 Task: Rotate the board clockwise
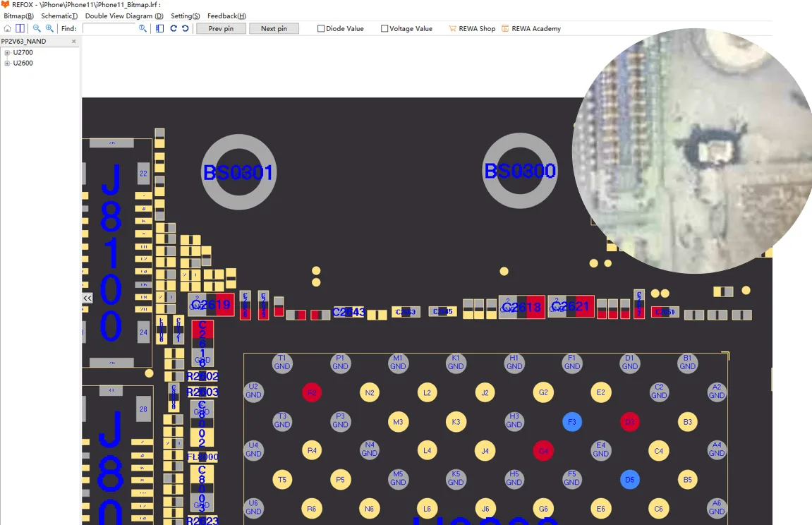tap(174, 28)
